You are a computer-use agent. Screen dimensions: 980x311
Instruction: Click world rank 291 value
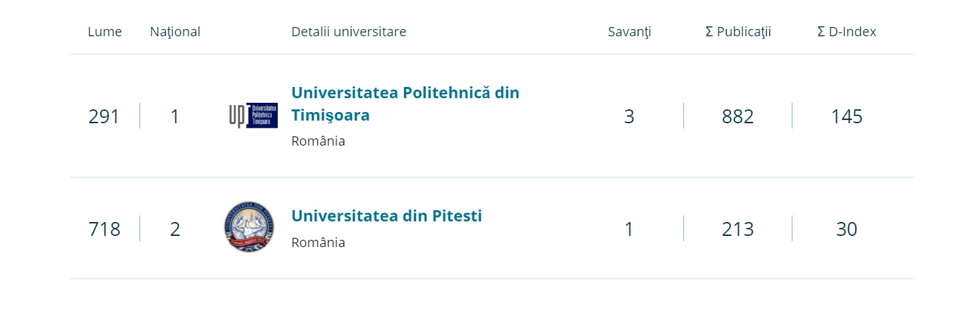(x=104, y=117)
